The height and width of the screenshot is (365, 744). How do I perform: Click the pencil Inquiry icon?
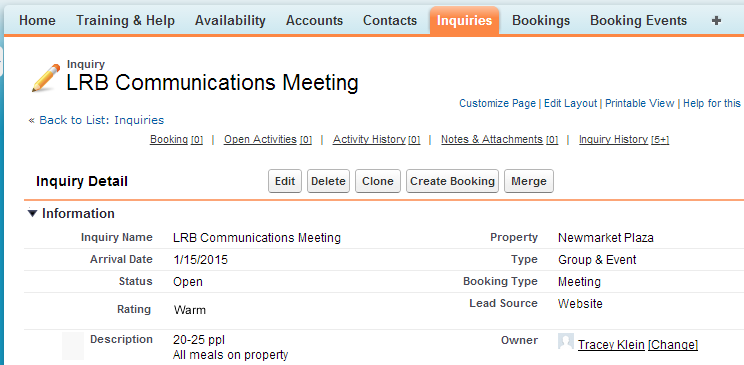click(46, 78)
